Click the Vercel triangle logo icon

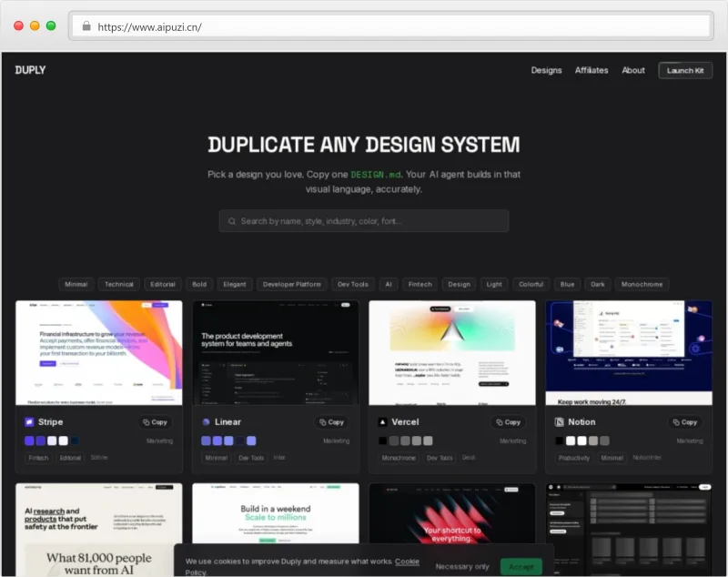coord(382,422)
